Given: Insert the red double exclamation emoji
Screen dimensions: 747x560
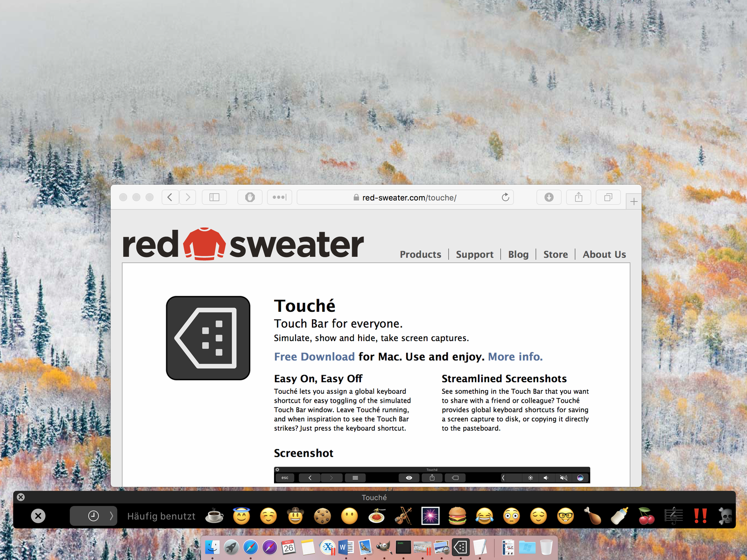Looking at the screenshot, I should pos(700,516).
